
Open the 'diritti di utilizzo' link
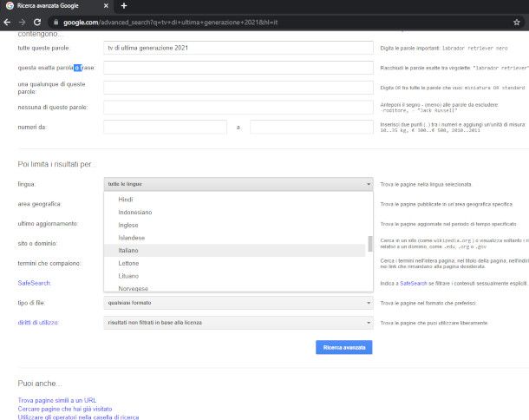tap(38, 323)
